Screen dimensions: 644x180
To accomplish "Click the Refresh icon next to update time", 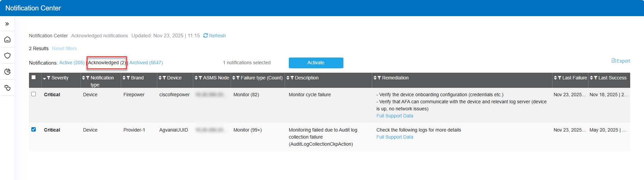I will point(206,36).
